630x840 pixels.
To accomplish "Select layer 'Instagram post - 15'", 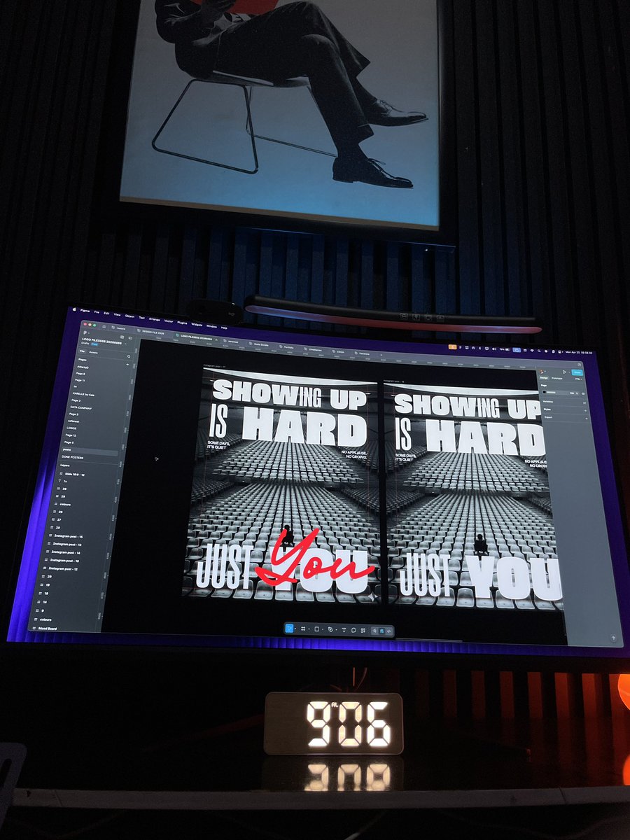I will [x=68, y=536].
